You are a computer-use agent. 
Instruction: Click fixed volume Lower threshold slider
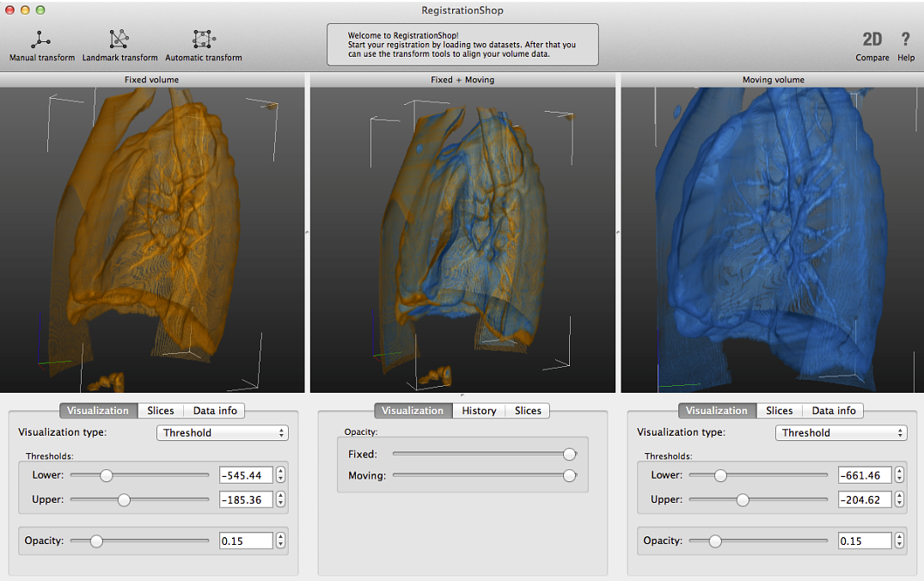[x=106, y=475]
